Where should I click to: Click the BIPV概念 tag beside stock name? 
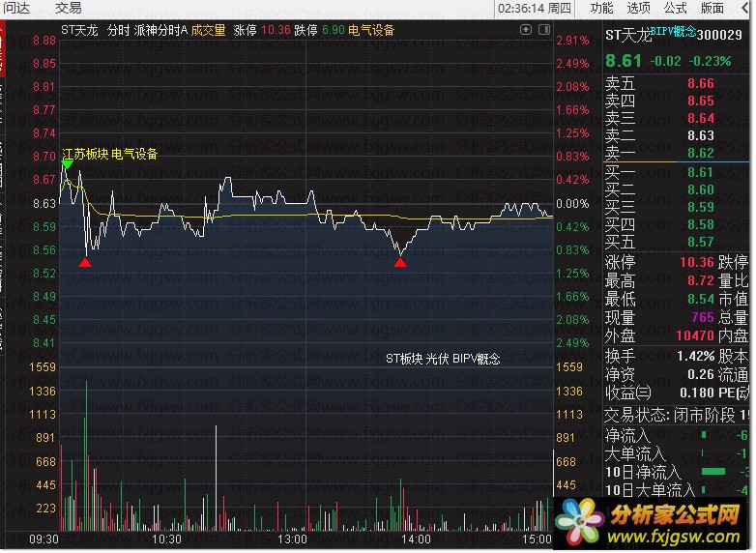674,32
